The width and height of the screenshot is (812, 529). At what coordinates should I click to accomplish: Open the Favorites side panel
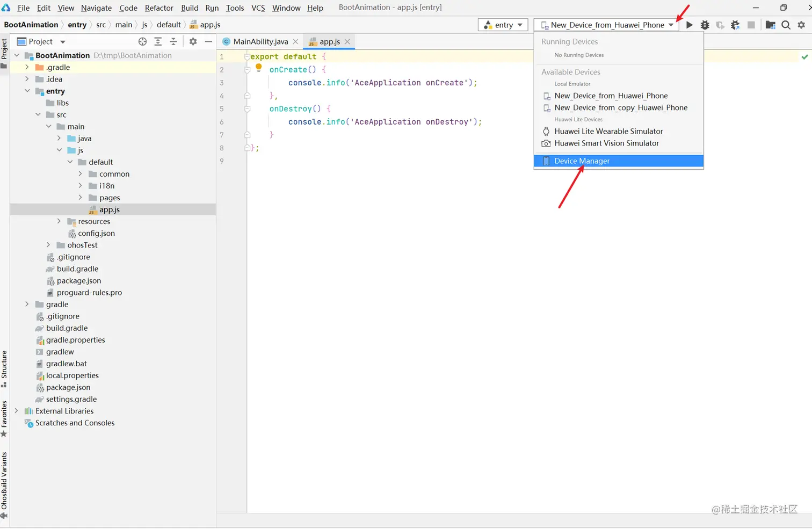(x=4, y=419)
